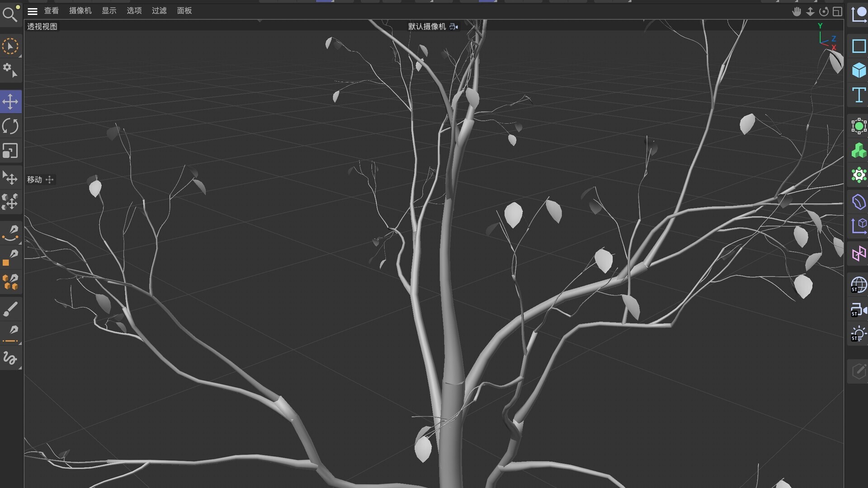Activate the Rotate tool
This screenshot has width=868, height=488.
coord(10,126)
